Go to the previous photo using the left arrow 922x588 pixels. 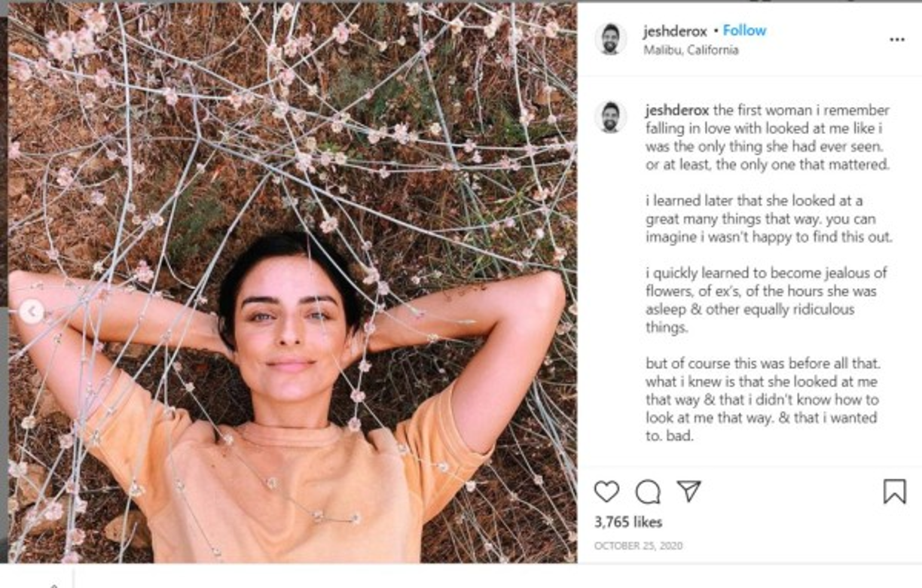31,312
